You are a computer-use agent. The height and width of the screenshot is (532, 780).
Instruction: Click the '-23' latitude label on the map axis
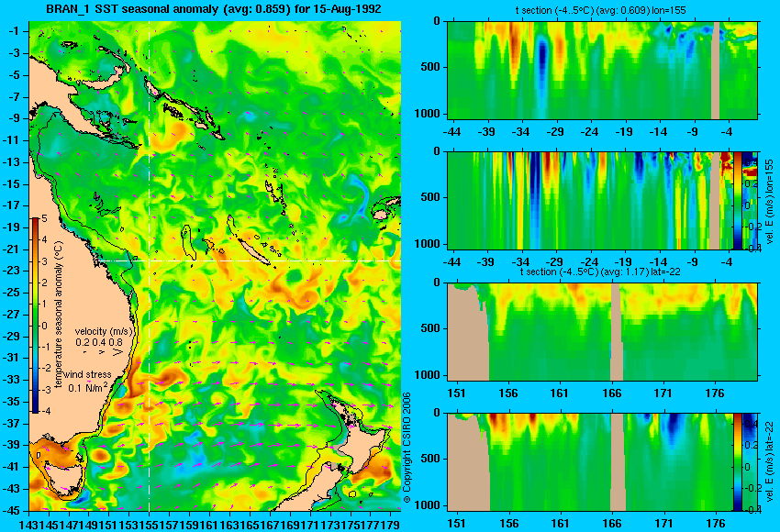click(x=13, y=271)
